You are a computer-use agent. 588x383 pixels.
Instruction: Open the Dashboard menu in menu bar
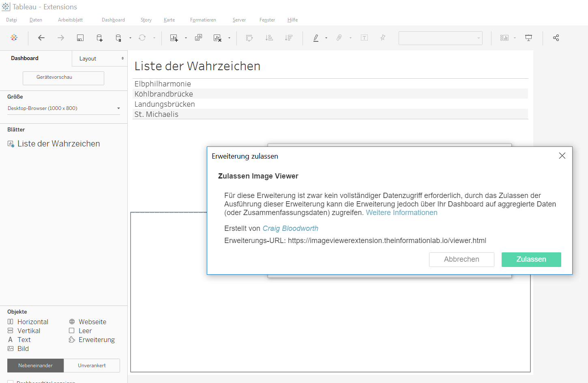click(x=113, y=20)
